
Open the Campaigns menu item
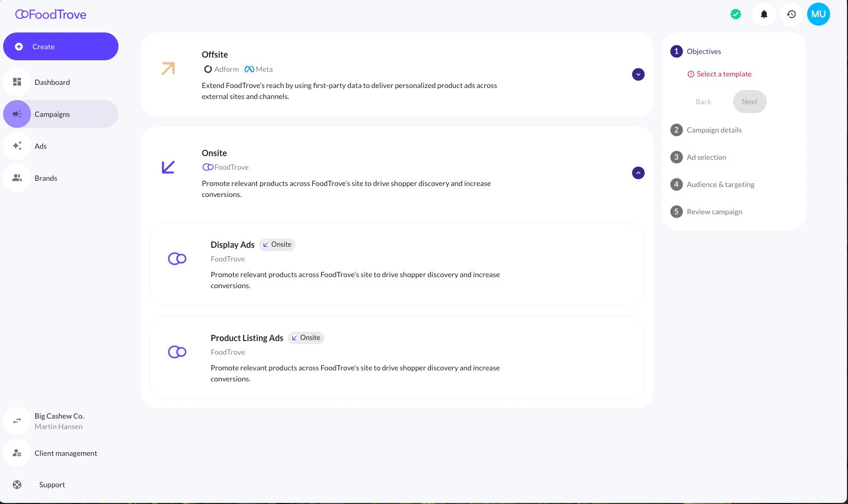tap(61, 114)
